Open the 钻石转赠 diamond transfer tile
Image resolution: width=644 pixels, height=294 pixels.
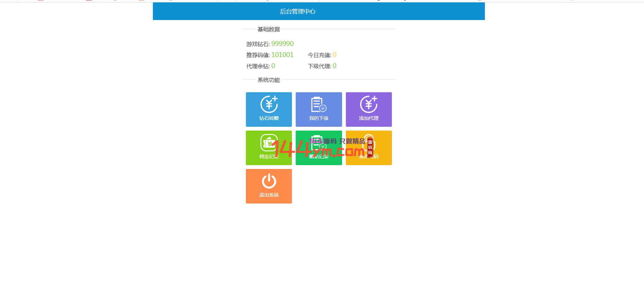pyautogui.click(x=269, y=109)
